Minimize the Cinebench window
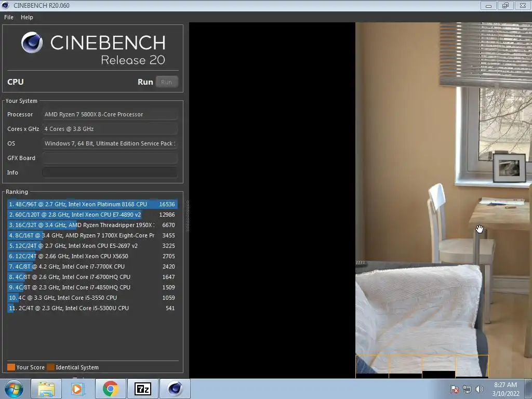This screenshot has width=532, height=399. tap(488, 5)
